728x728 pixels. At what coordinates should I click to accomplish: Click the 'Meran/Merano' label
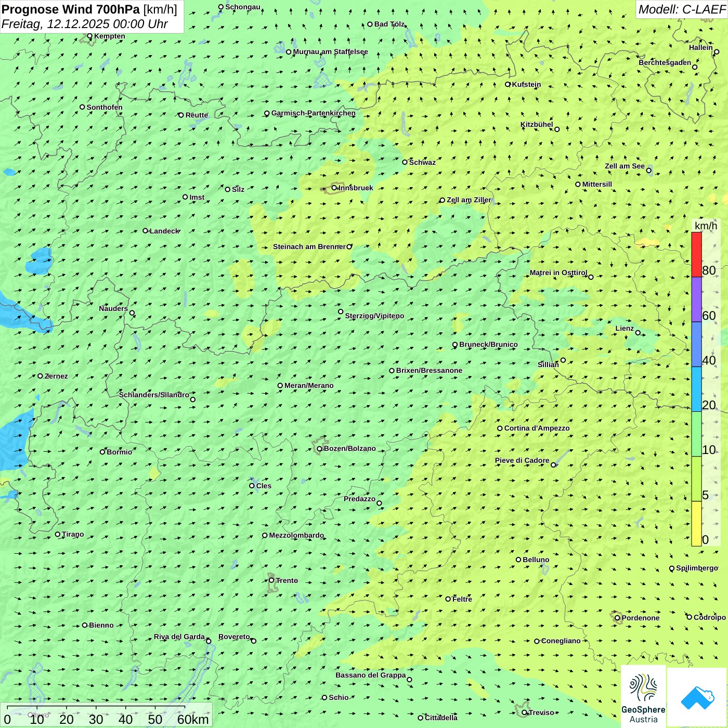(309, 385)
